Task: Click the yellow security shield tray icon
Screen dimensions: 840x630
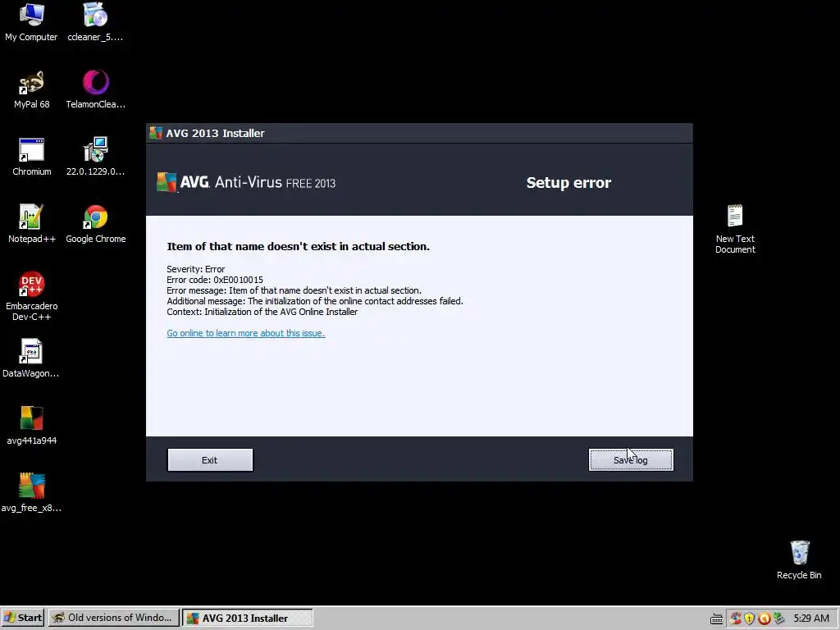Action: [x=750, y=619]
